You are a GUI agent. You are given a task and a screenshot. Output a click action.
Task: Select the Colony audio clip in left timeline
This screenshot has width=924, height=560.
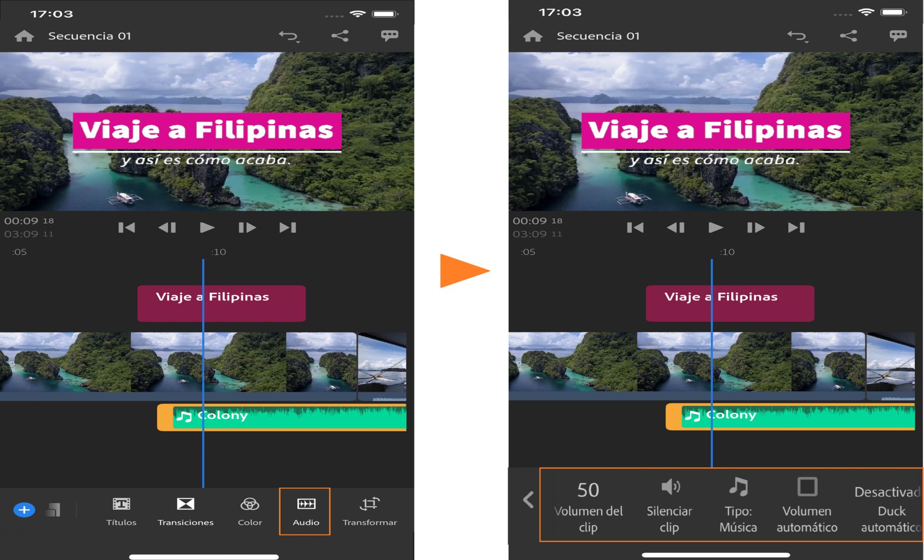click(x=282, y=417)
